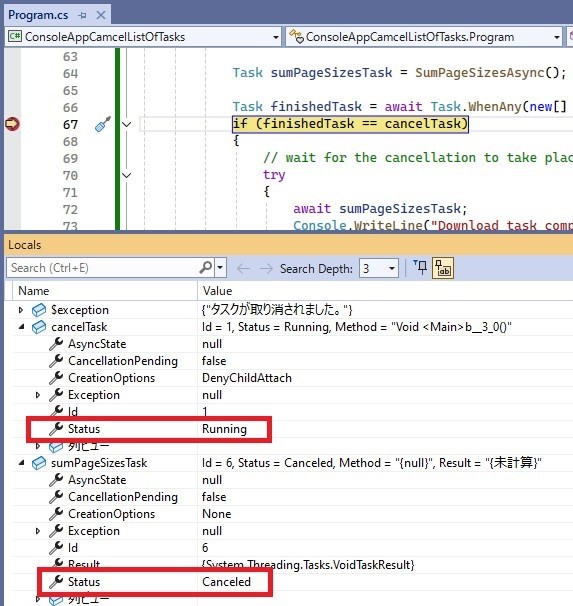This screenshot has height=606, width=573.
Task: Switch to the Program.cs tab
Action: (x=38, y=15)
